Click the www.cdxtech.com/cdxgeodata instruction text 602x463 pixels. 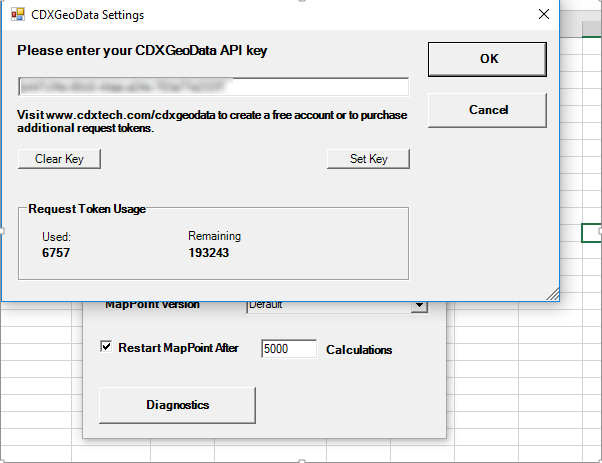pyautogui.click(x=212, y=121)
